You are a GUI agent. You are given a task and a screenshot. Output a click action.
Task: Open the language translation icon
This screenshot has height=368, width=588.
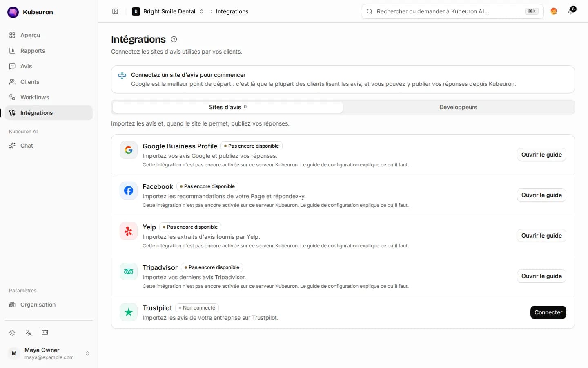[x=29, y=333]
